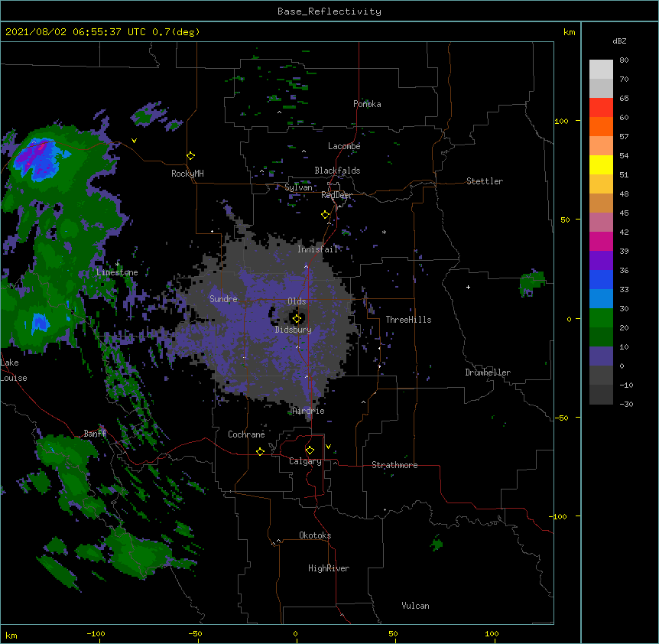The height and width of the screenshot is (644, 659).
Task: Click the Olds town label
Action: point(297,301)
